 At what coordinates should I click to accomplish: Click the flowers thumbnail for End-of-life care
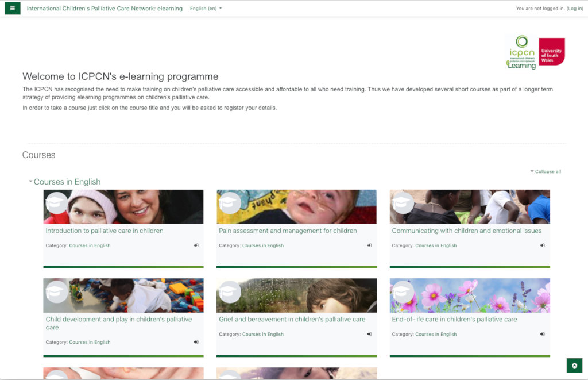coord(470,295)
